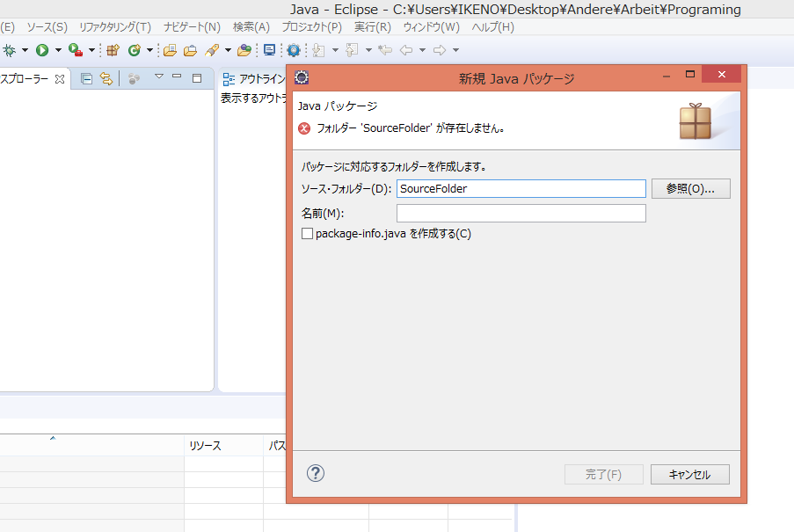This screenshot has width=794, height=532.
Task: Click the ソース・フォルダー input field
Action: [x=521, y=189]
